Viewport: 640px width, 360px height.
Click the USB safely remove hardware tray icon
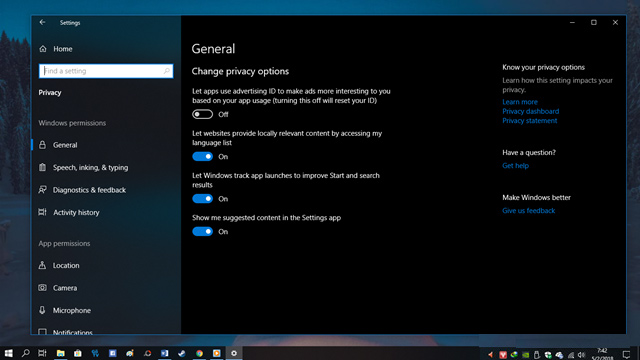(x=537, y=355)
